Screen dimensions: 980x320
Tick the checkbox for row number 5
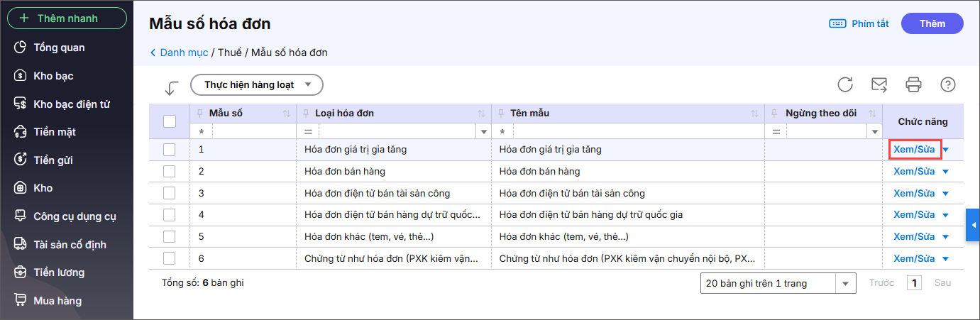(x=170, y=236)
